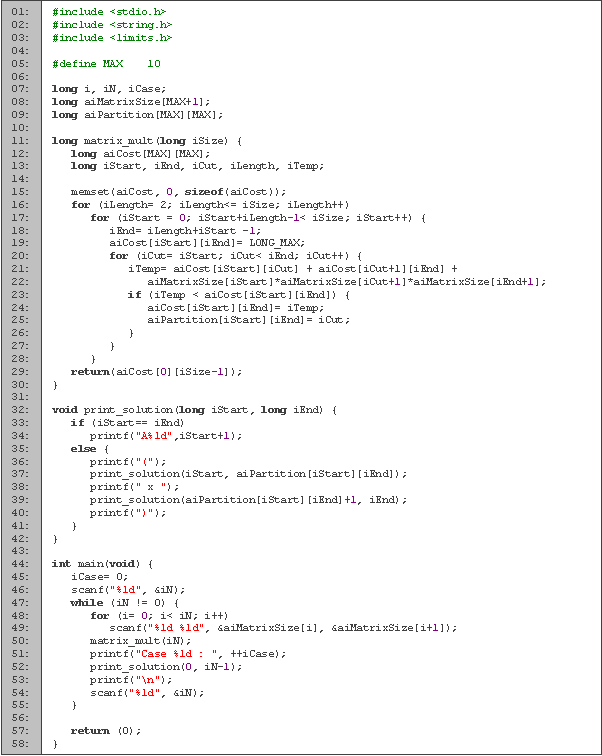
Task: Click 'long aiPartition[MAX][MAX];' declaration
Action: [x=137, y=115]
